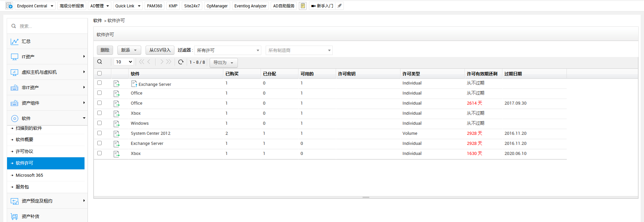
Task: Open Microsoft 365 in the sidebar
Action: point(30,175)
